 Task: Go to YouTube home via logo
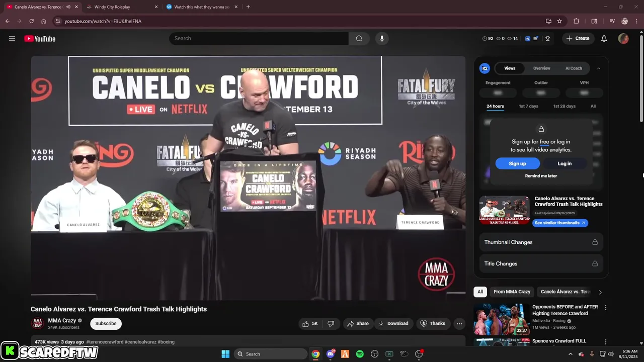click(x=40, y=39)
